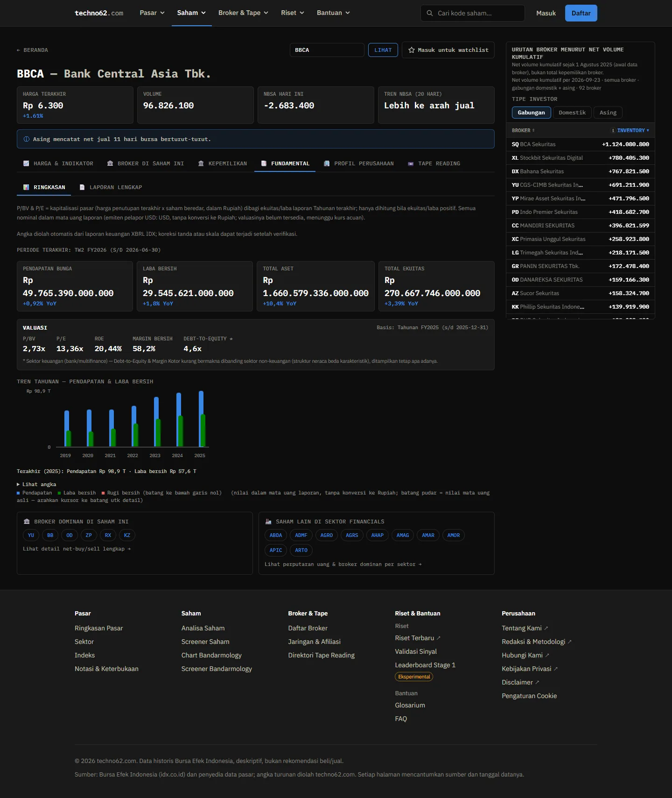The width and height of the screenshot is (672, 798).
Task: Expand the Lihat angka disclosure
Action: [36, 484]
